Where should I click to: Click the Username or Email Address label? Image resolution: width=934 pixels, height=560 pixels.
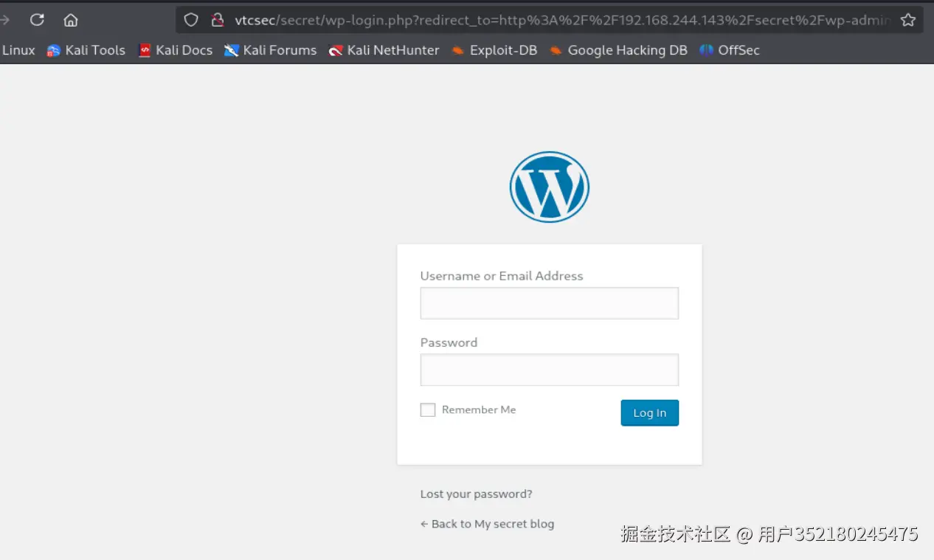pos(502,276)
